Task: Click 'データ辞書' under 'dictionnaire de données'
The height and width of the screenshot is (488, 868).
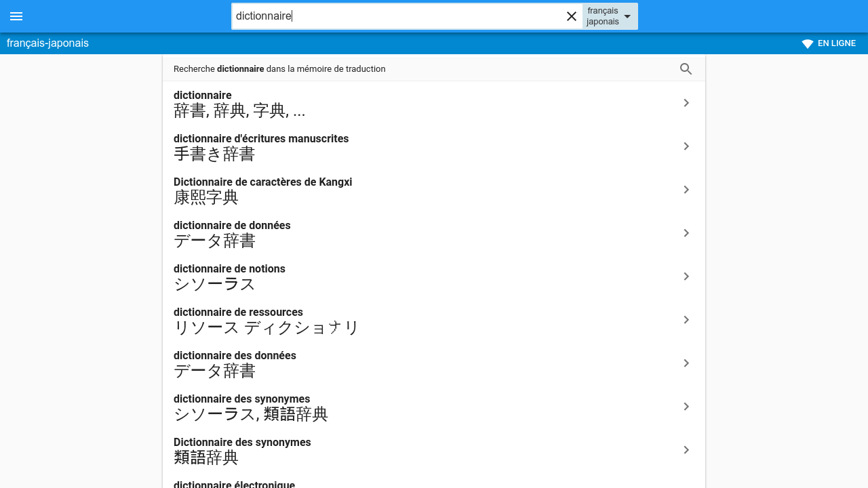Action: coord(214,241)
